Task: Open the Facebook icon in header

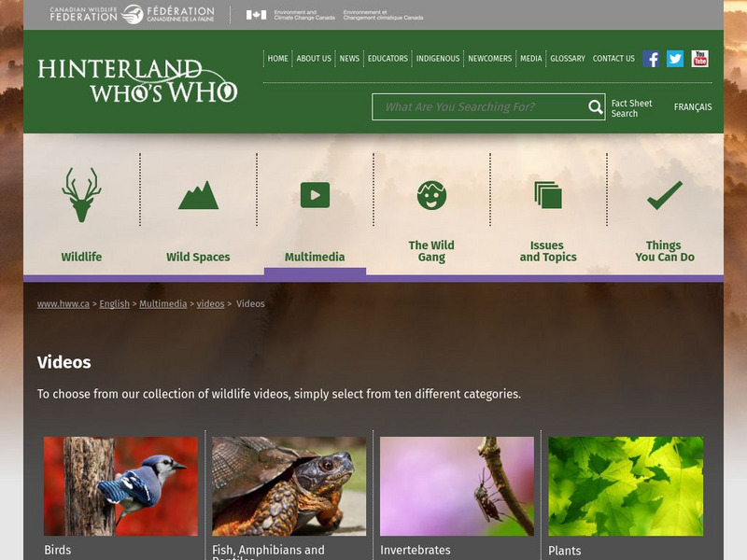Action: click(651, 59)
